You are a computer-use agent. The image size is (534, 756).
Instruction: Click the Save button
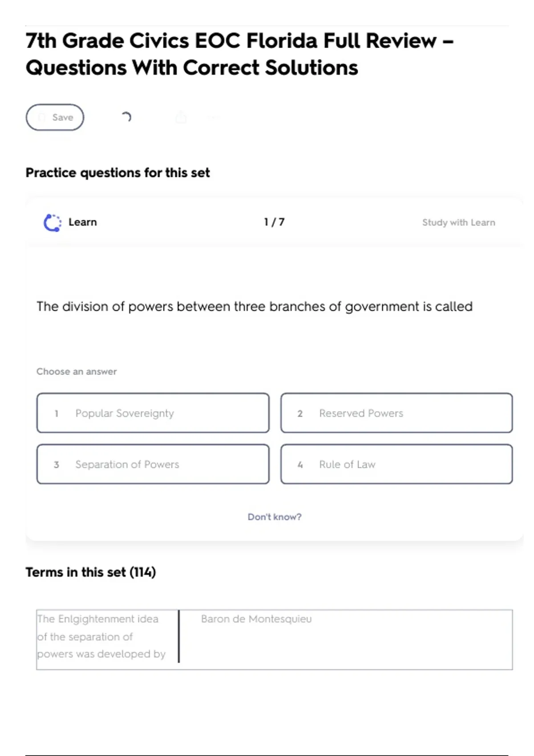[x=55, y=117]
